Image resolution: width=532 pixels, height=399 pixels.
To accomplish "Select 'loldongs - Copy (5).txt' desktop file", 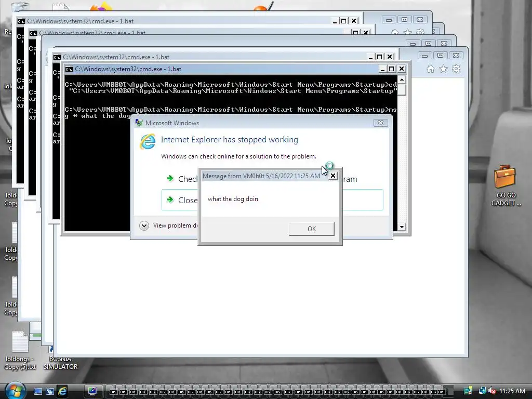I will coord(20,351).
